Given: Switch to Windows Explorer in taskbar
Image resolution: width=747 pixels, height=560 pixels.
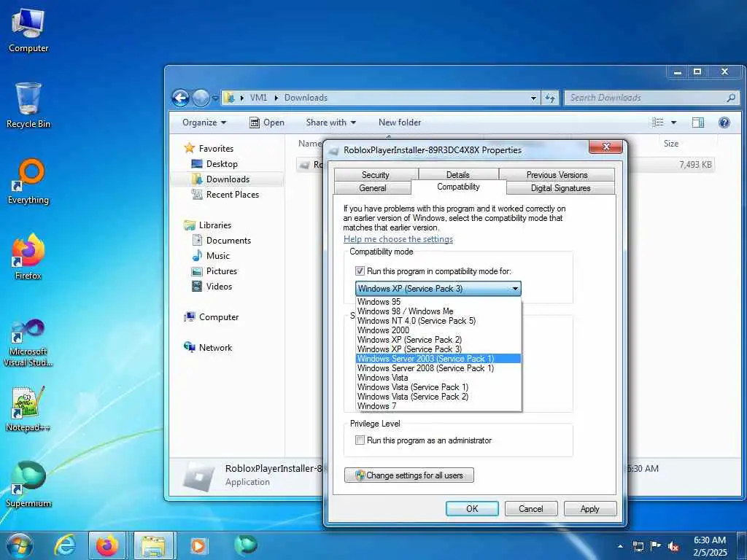Looking at the screenshot, I should click(x=153, y=545).
